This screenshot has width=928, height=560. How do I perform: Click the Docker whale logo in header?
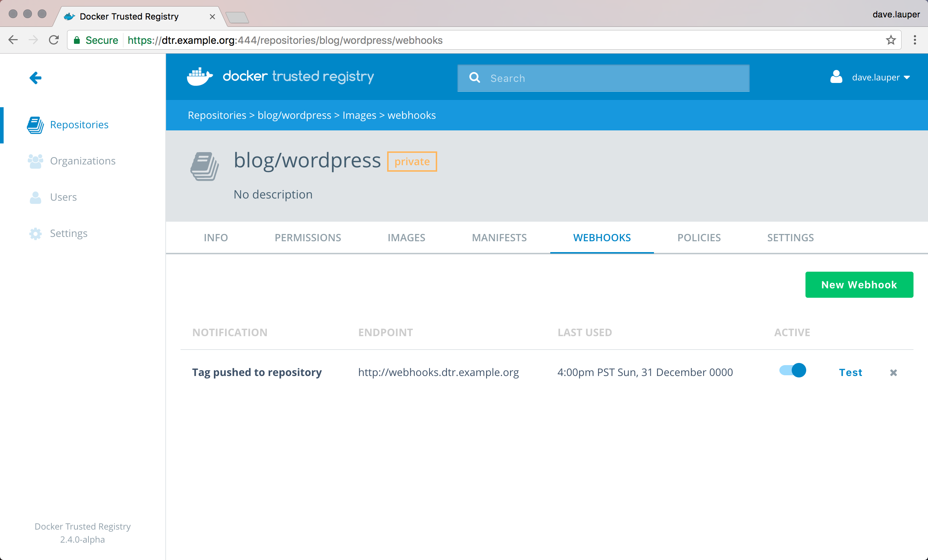tap(200, 76)
